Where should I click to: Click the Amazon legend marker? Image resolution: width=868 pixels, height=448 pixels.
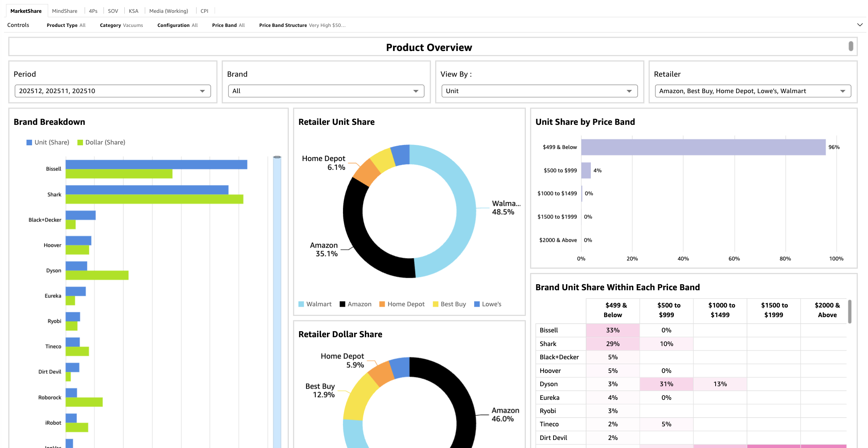coord(343,304)
